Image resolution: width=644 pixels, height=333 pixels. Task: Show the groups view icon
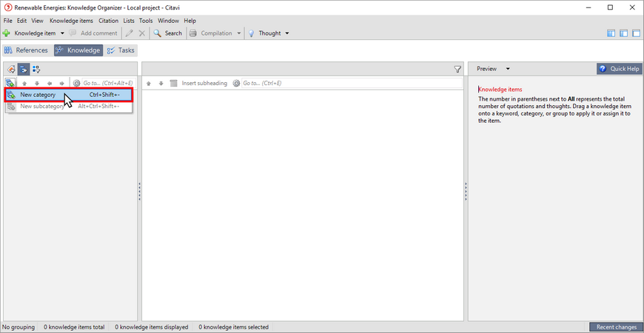pyautogui.click(x=36, y=69)
